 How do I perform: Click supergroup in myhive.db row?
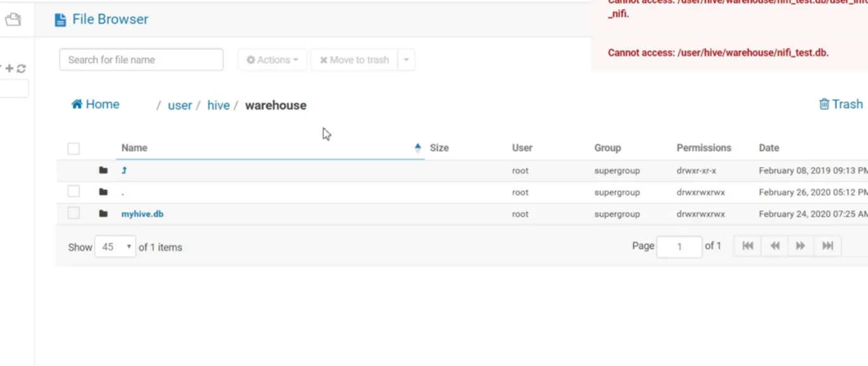pyautogui.click(x=617, y=214)
